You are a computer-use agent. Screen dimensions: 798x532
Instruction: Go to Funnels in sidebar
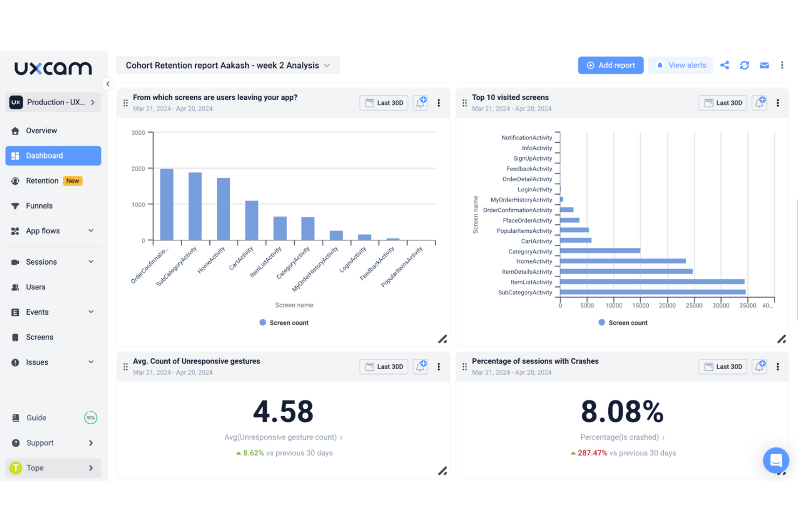39,206
